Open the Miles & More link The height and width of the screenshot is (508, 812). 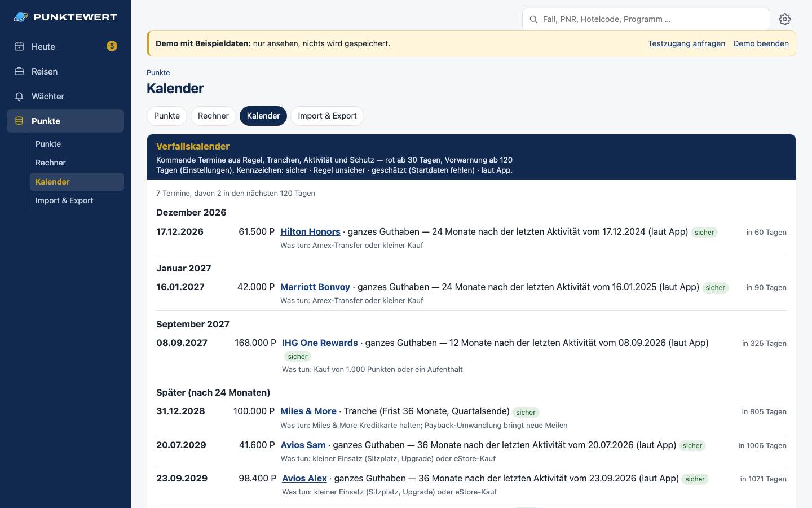[x=308, y=411]
